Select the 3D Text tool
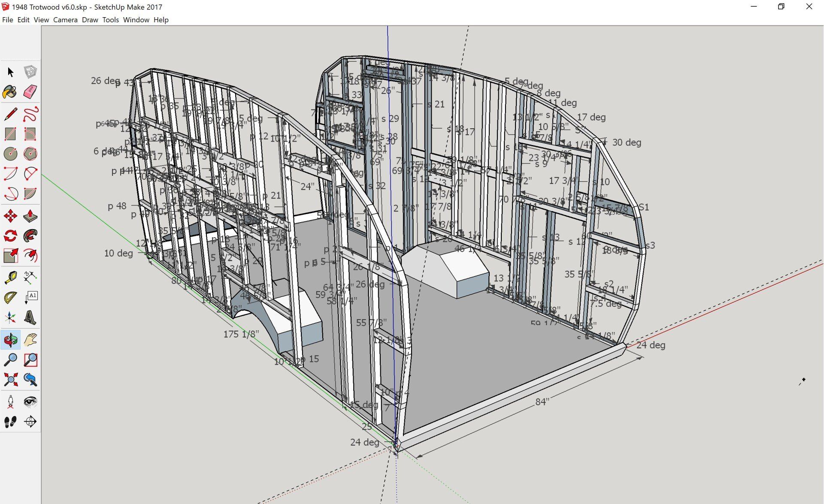This screenshot has height=504, width=824. click(x=30, y=318)
